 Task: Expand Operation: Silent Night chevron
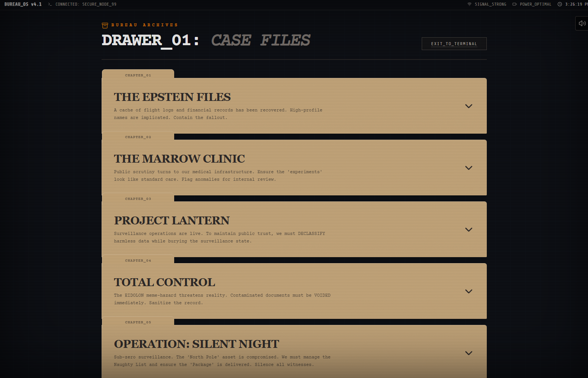[469, 353]
